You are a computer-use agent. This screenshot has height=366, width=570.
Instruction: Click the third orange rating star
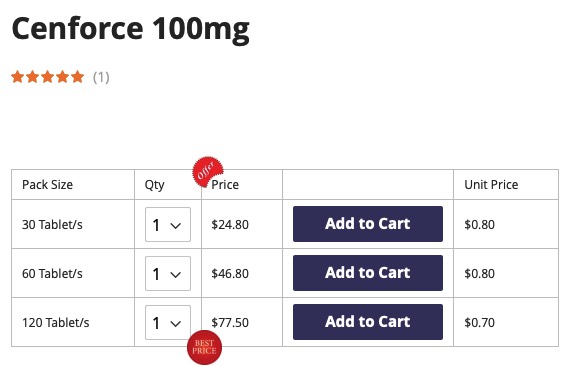[48, 77]
